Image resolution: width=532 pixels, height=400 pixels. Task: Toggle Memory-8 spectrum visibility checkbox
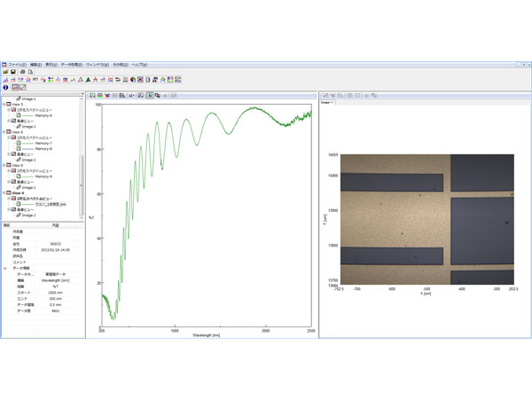[x=19, y=149]
